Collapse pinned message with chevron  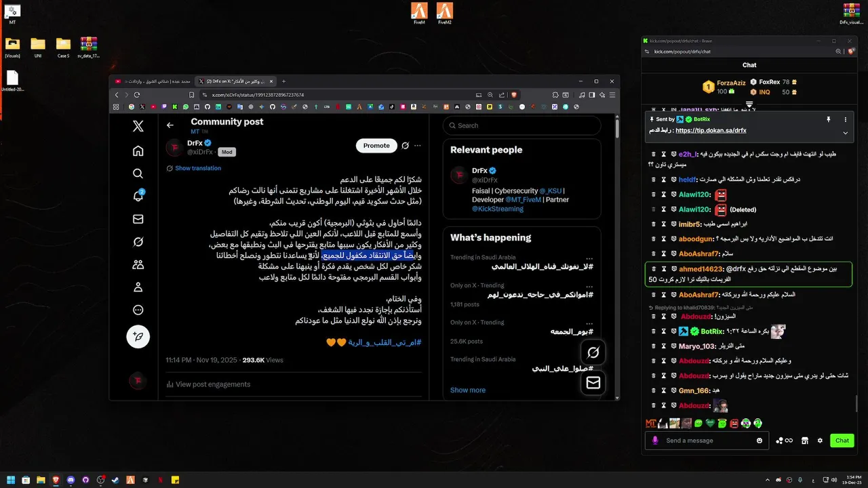click(x=845, y=133)
